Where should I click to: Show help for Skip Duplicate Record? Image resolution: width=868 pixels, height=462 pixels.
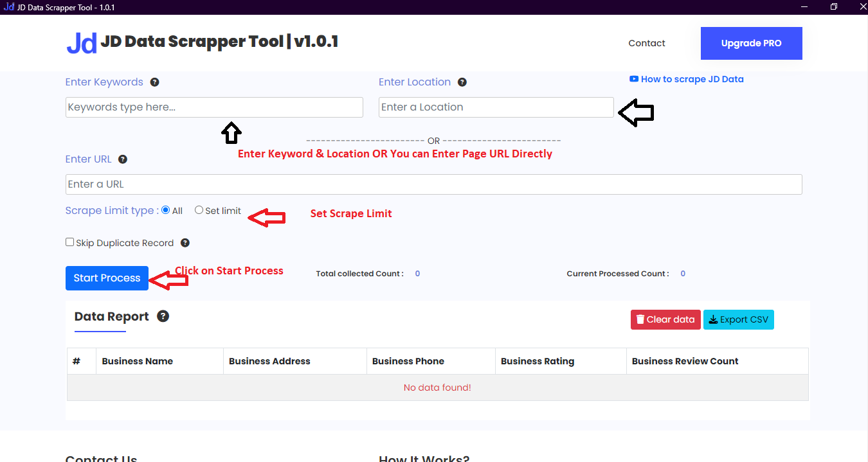pyautogui.click(x=185, y=243)
